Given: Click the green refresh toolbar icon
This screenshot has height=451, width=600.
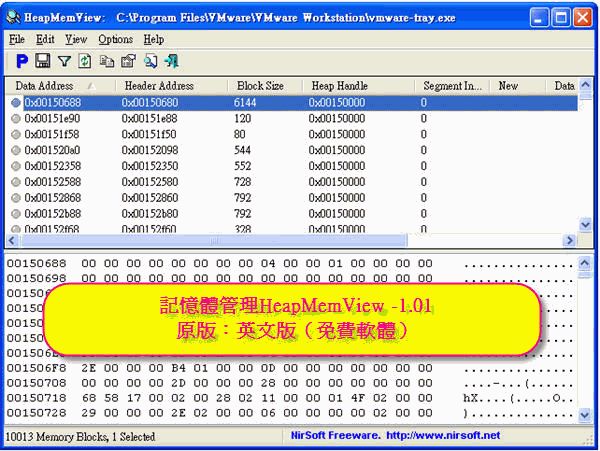Looking at the screenshot, I should click(86, 61).
